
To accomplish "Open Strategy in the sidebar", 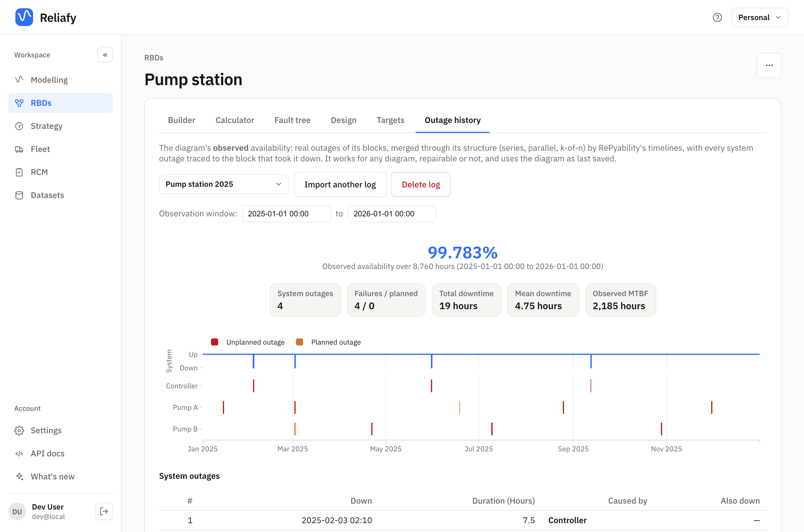I will coord(60,126).
